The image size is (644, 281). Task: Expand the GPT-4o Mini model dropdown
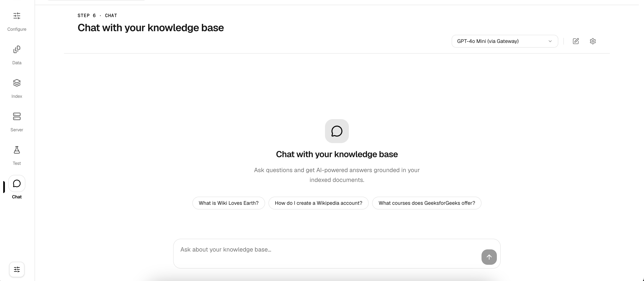pos(505,41)
